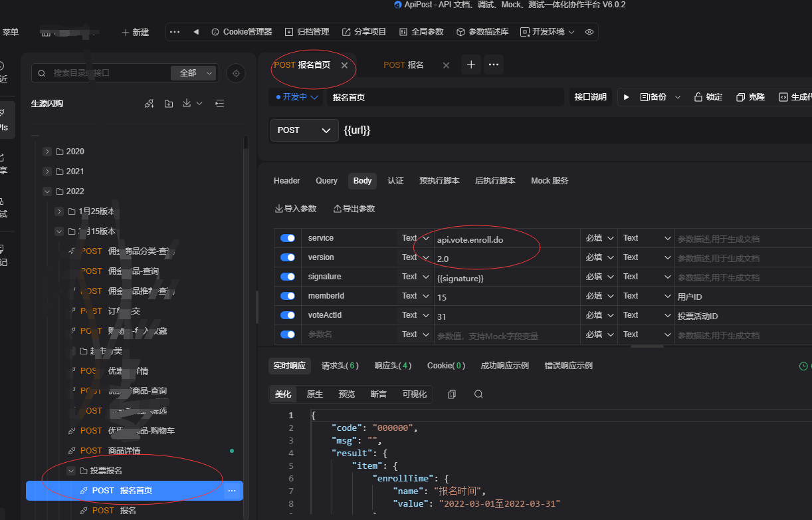Select the 可视化 visualization view
Image resolution: width=812 pixels, height=520 pixels.
[415, 394]
